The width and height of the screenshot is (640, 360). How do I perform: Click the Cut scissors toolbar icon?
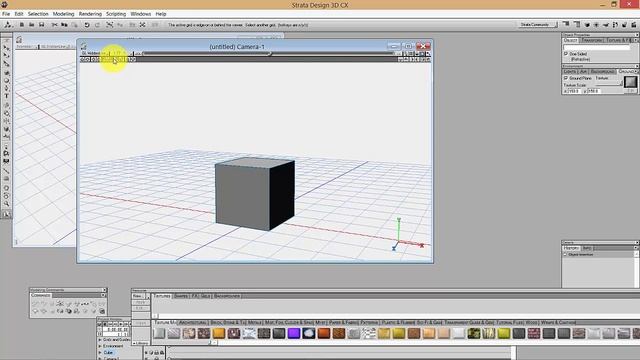pos(54,25)
